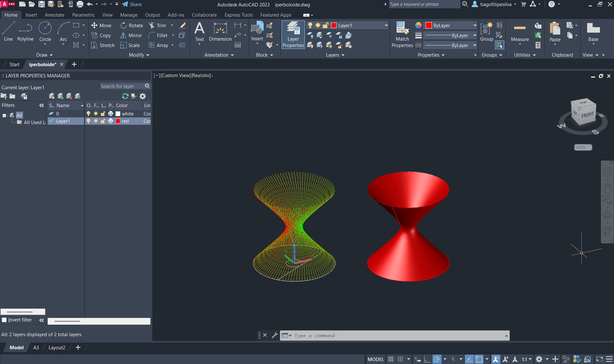This screenshot has width=614, height=364.
Task: Click the command line input field
Action: 395,336
